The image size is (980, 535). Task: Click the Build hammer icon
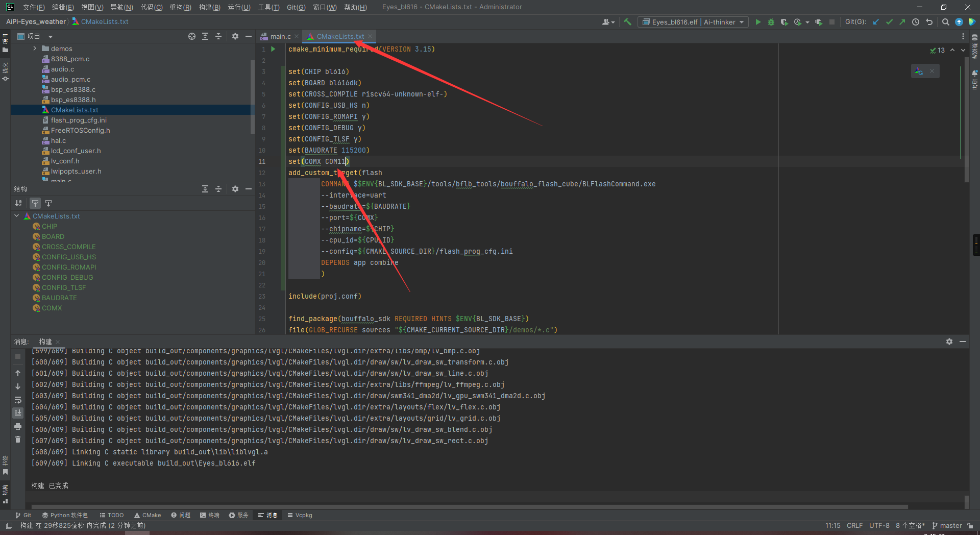pos(627,22)
